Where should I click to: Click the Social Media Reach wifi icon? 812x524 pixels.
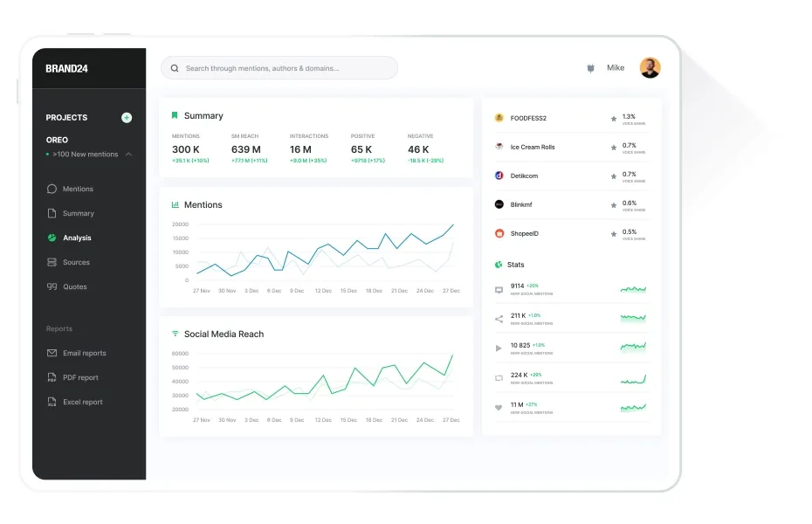tap(175, 334)
